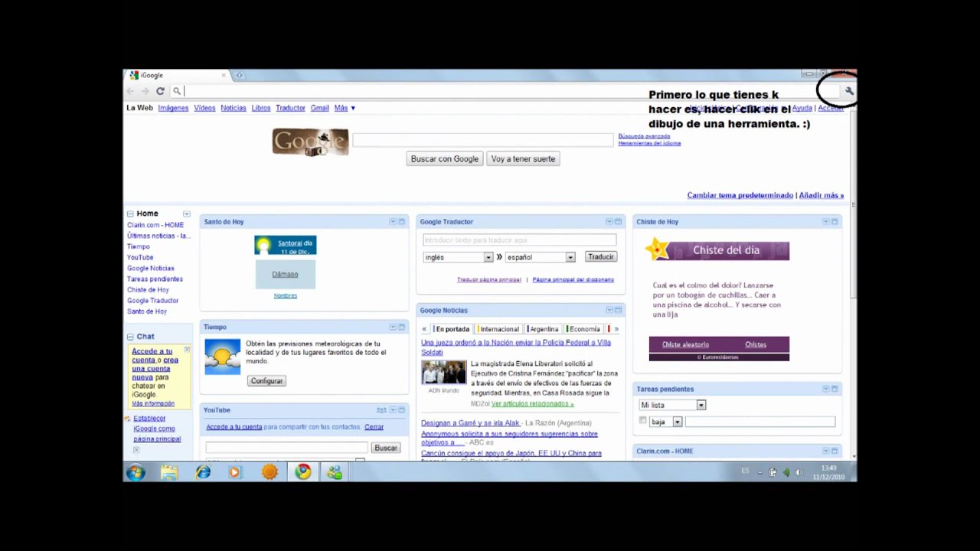Viewport: 980px width, 551px height.
Task: Maximize the Tareas pendientes gadget
Action: click(x=835, y=390)
